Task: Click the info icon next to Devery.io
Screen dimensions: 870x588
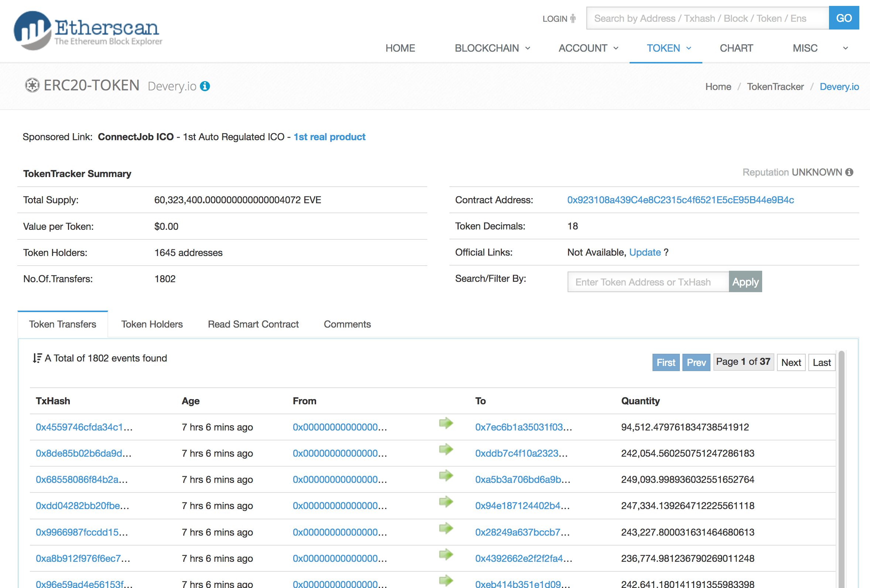Action: point(205,86)
